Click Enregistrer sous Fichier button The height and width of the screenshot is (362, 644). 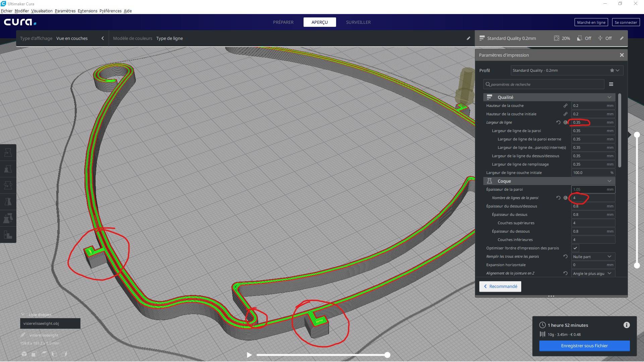584,346
